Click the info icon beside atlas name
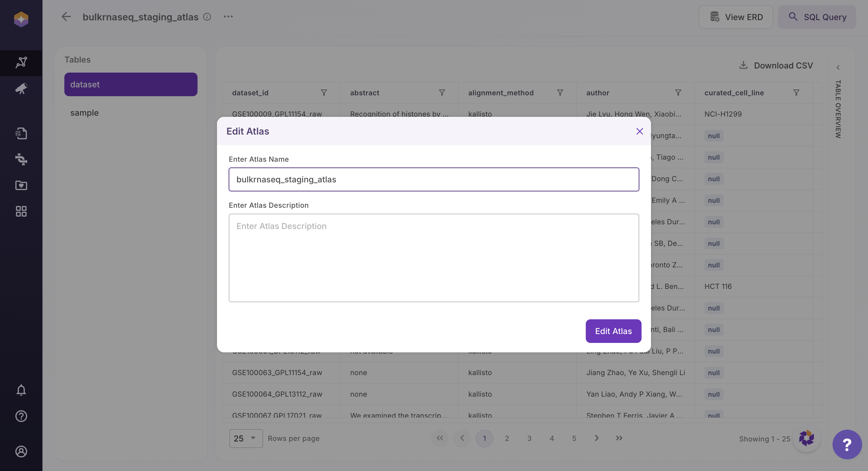This screenshot has width=868, height=471. pyautogui.click(x=207, y=17)
